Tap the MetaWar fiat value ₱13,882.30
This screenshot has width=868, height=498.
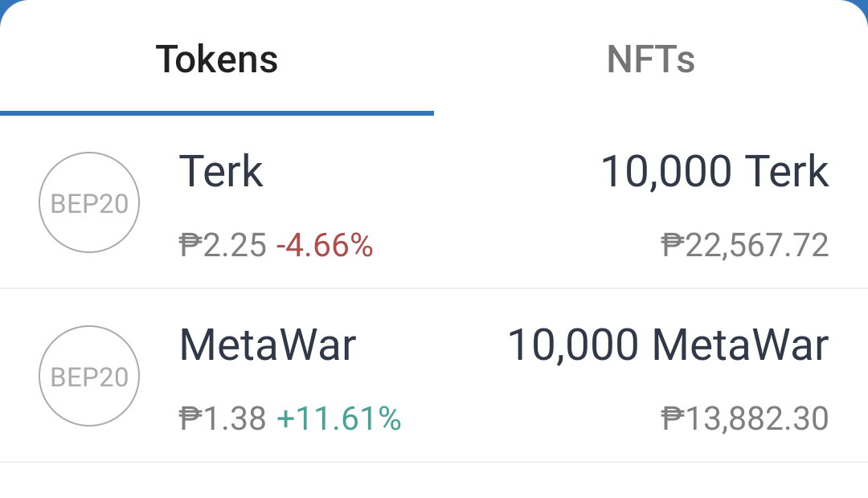tap(745, 418)
